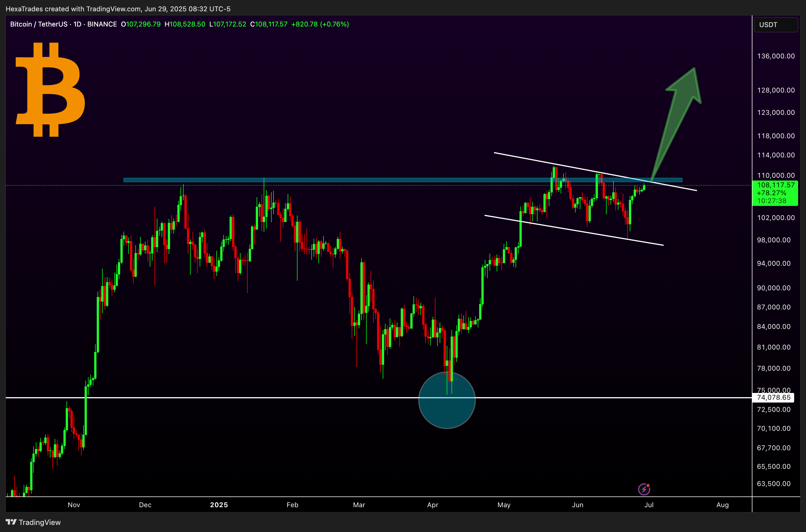Viewport: 806px width, 532px height.
Task: Click the 98,000.00 price axis label
Action: point(774,240)
